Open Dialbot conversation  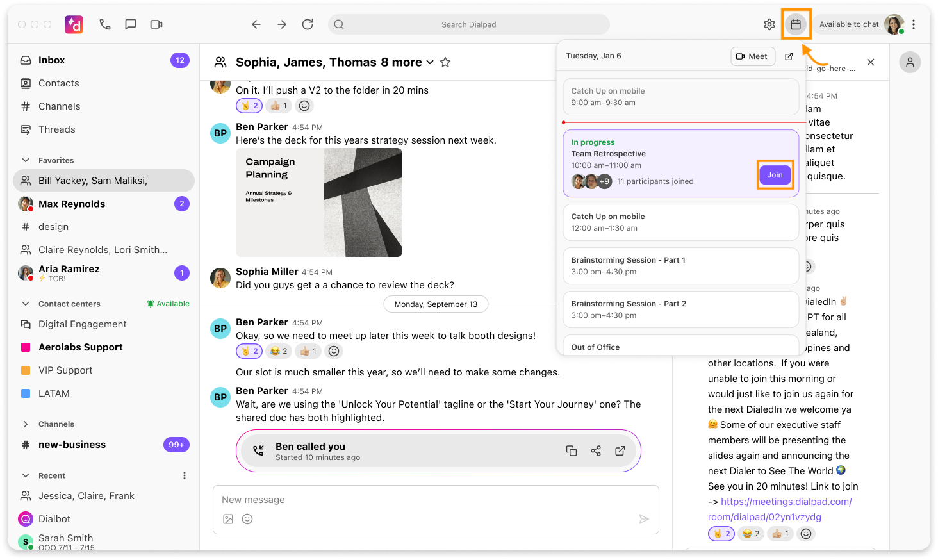tap(104, 519)
